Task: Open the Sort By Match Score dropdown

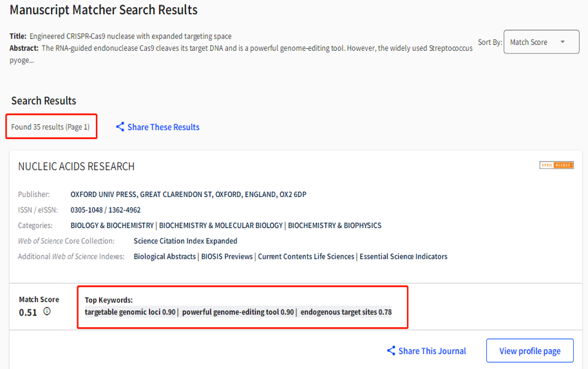Action: (x=541, y=43)
